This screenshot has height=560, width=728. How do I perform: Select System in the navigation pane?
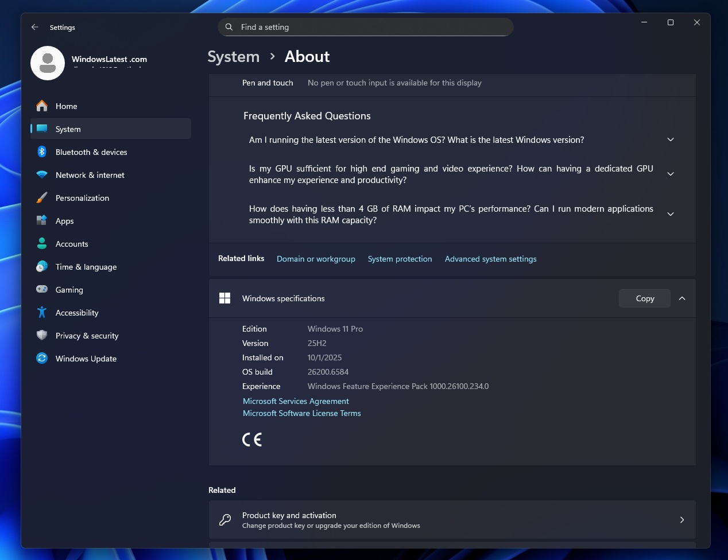68,129
